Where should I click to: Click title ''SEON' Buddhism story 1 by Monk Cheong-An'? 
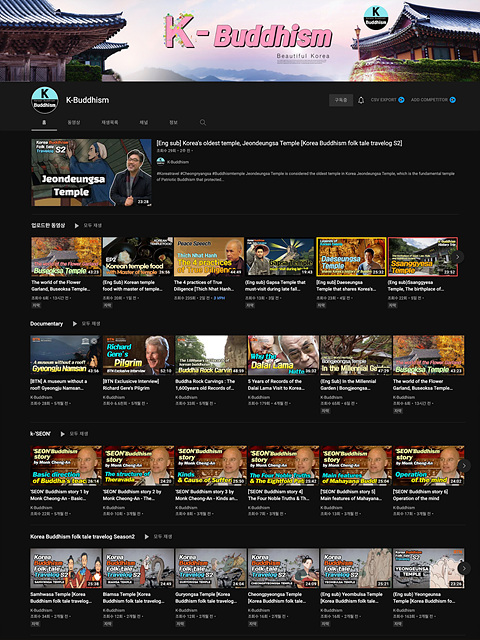(60, 495)
